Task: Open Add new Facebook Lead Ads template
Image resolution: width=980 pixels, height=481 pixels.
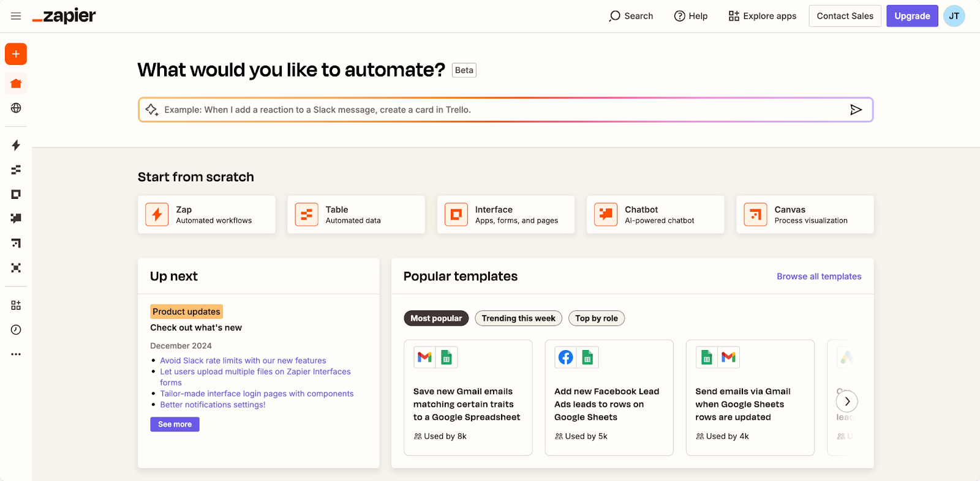Action: click(x=609, y=398)
